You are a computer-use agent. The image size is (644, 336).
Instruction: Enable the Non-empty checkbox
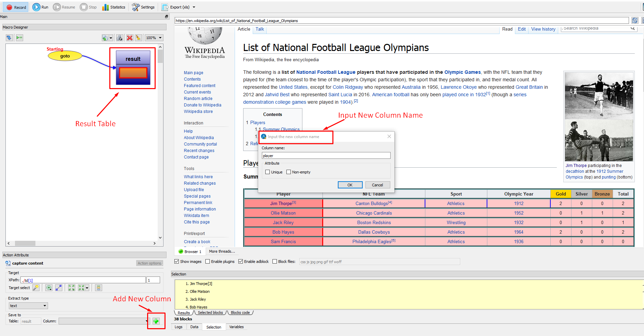(289, 172)
